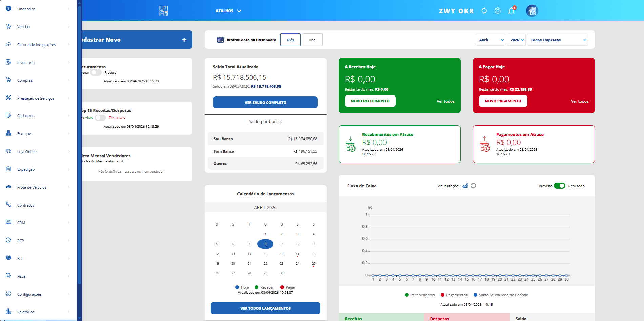Expand the ATALHOS menu
644x321 pixels.
[228, 10]
